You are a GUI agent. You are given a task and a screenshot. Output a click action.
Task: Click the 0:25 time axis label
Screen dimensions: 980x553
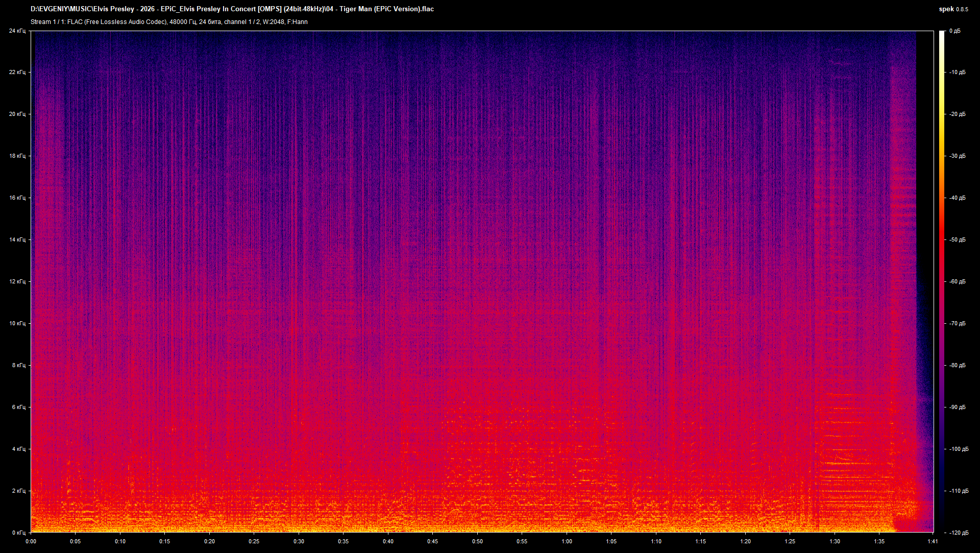[x=254, y=542]
